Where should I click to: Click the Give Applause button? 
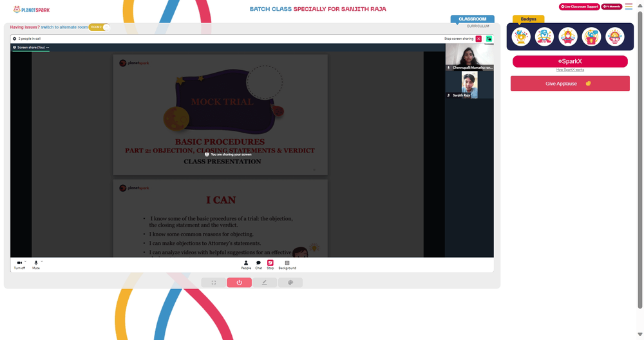(x=570, y=83)
